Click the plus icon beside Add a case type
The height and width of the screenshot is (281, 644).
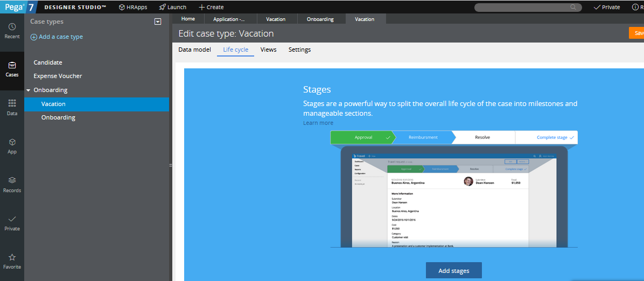point(34,37)
